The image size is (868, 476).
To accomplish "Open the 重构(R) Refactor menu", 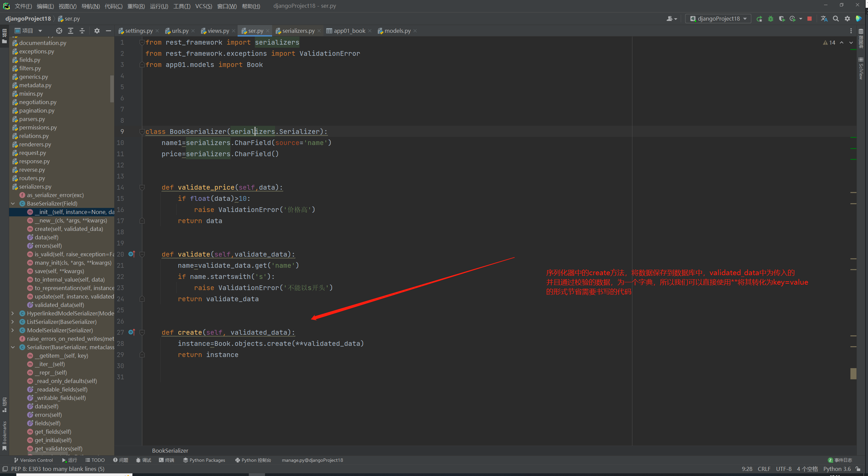I will click(136, 6).
